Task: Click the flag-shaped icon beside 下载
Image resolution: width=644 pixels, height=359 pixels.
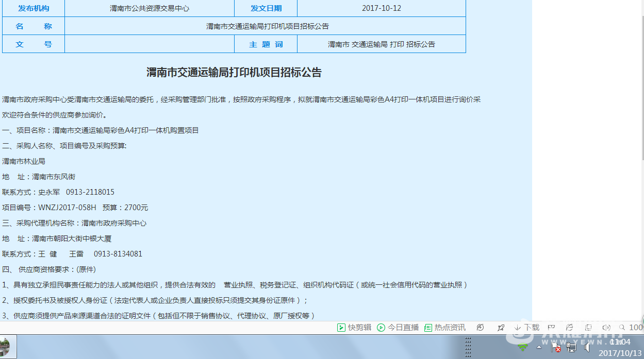Action: (x=551, y=328)
